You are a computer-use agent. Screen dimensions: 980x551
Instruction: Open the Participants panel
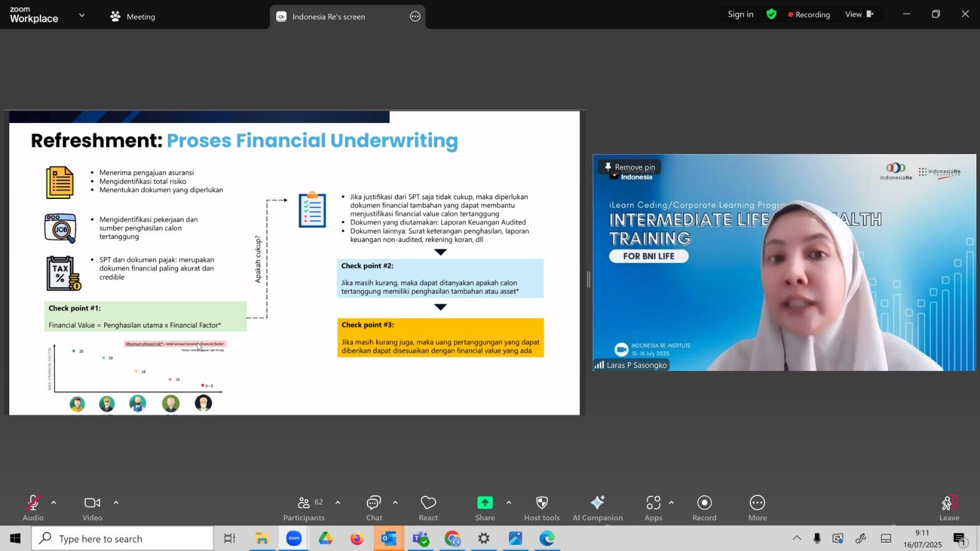[304, 509]
